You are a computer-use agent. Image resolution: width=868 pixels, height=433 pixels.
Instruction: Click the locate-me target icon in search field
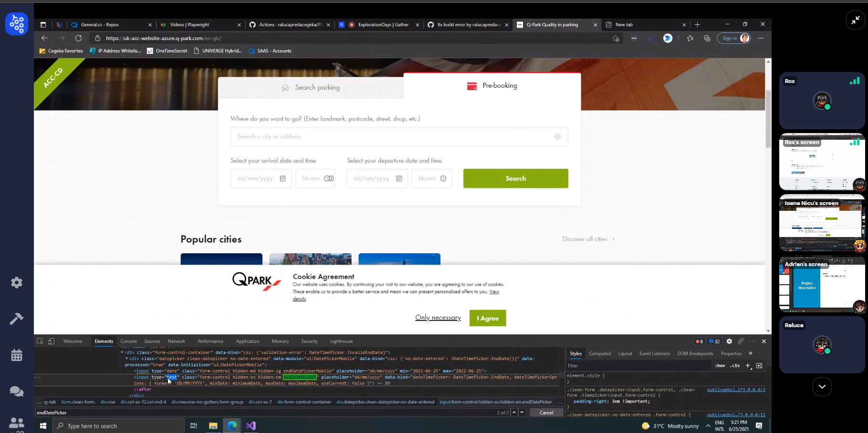click(557, 136)
